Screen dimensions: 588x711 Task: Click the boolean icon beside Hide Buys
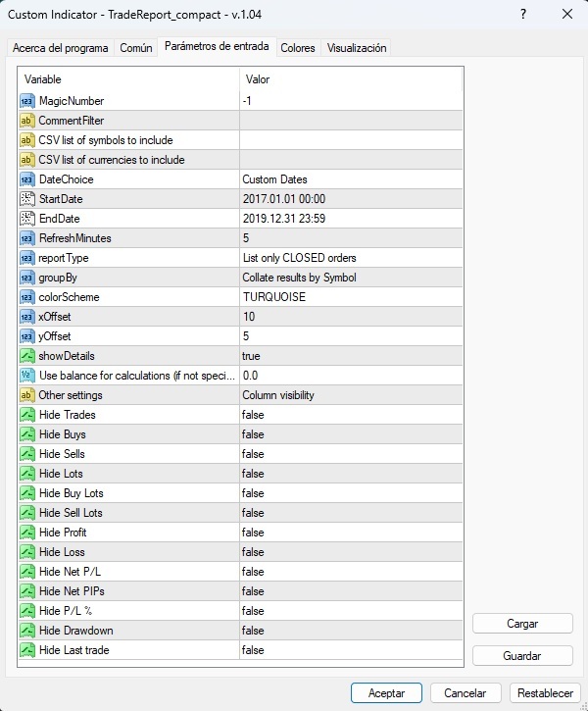click(27, 434)
